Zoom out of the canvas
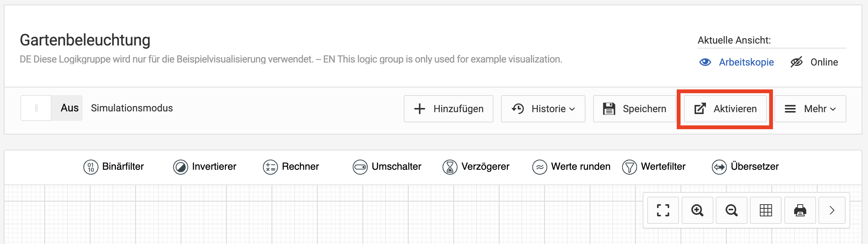Image resolution: width=868 pixels, height=244 pixels. [x=731, y=210]
